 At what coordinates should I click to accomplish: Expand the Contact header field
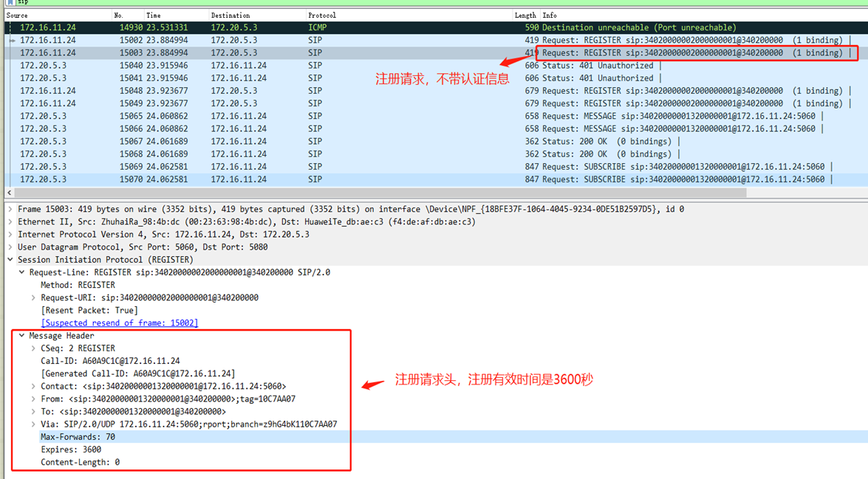(x=33, y=386)
